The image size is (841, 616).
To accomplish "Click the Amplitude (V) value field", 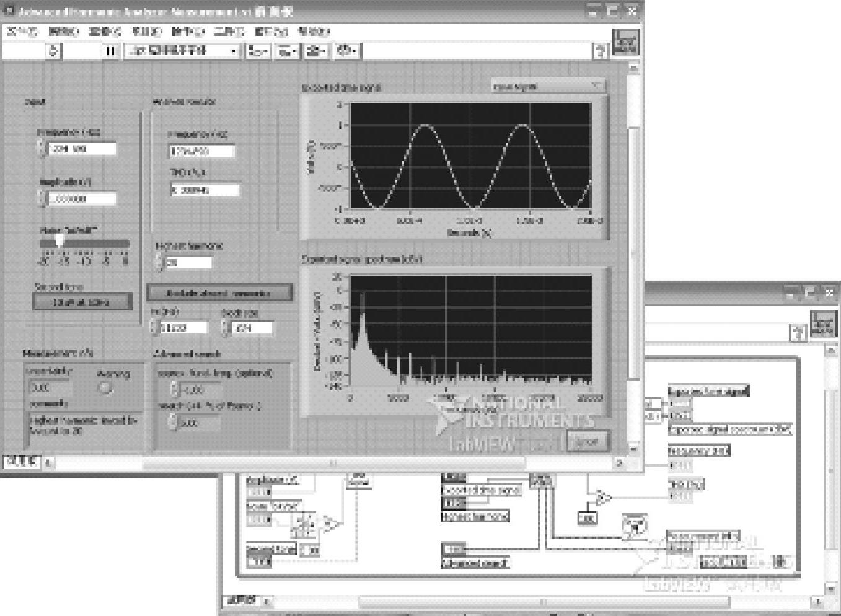I will click(82, 198).
